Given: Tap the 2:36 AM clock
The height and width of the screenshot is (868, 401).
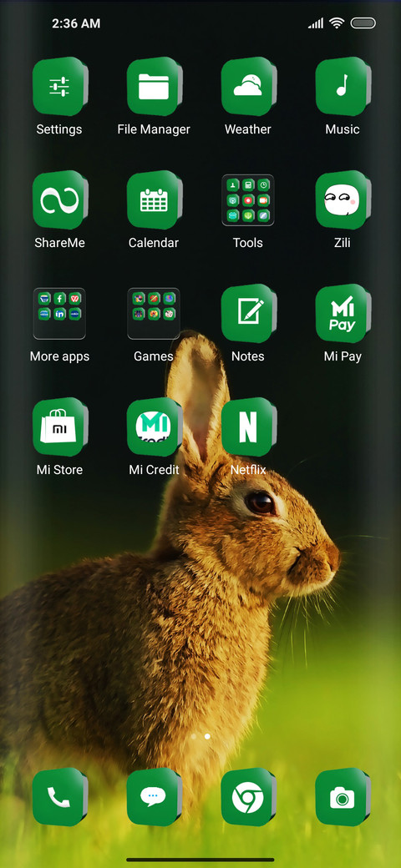Looking at the screenshot, I should (x=76, y=23).
